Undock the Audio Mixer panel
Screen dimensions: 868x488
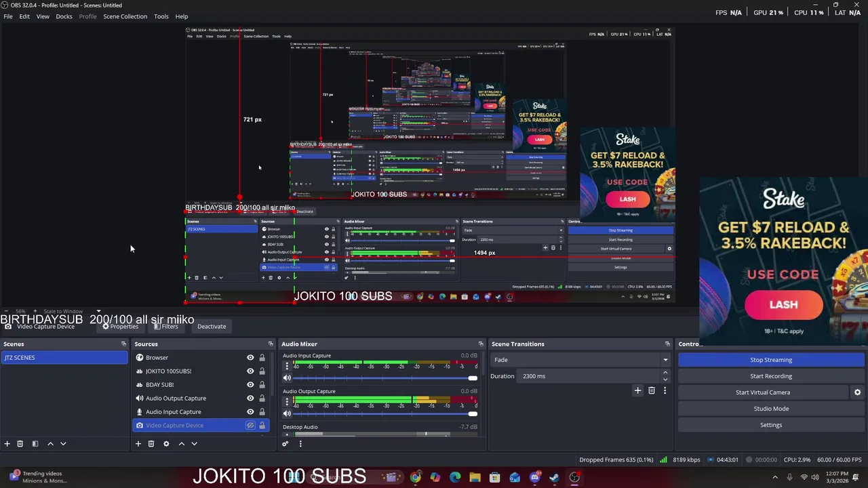pyautogui.click(x=481, y=344)
